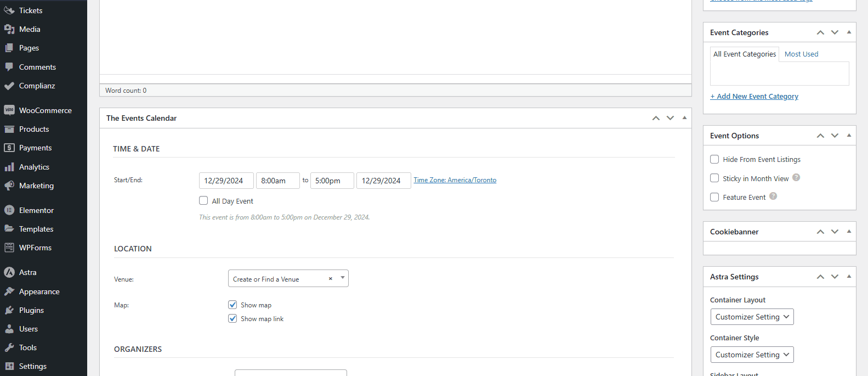Enable the All Day Event checkbox
Viewport: 868px width, 376px height.
[203, 201]
